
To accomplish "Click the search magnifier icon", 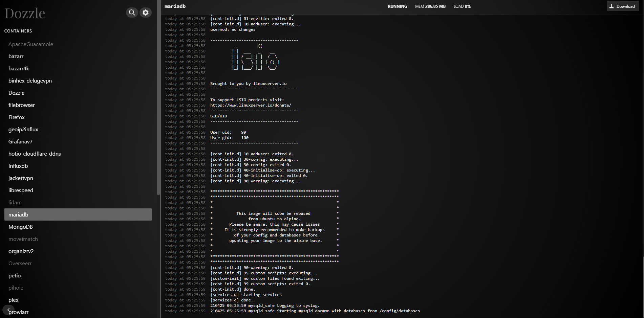I will [x=132, y=13].
